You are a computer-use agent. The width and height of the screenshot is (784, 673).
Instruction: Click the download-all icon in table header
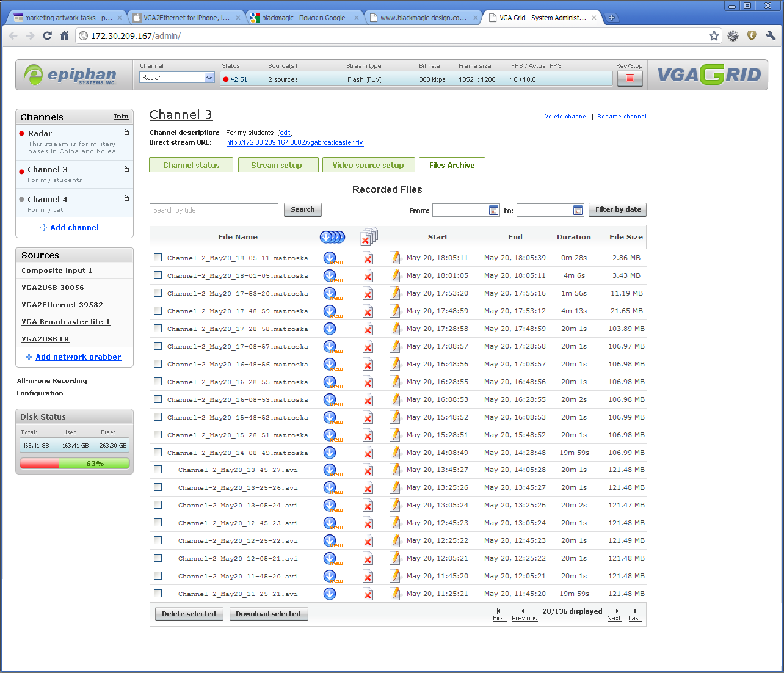(x=332, y=237)
